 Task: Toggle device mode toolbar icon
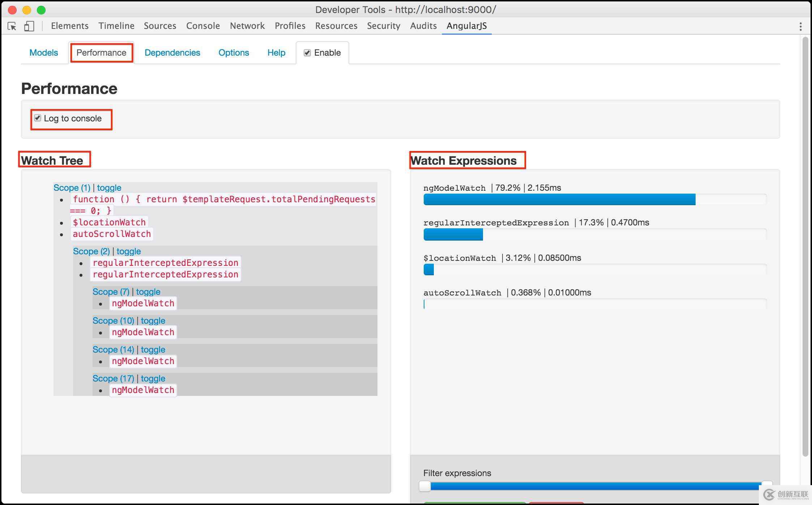tap(29, 26)
